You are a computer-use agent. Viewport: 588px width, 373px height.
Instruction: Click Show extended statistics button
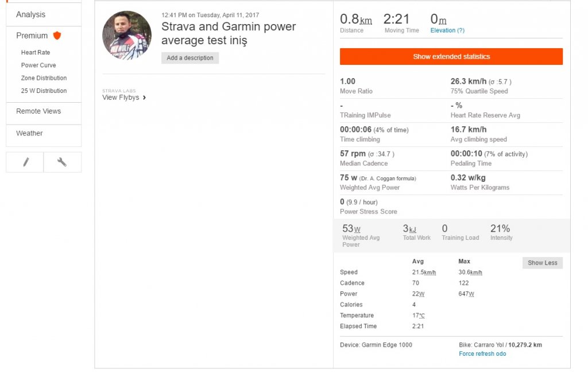point(451,57)
